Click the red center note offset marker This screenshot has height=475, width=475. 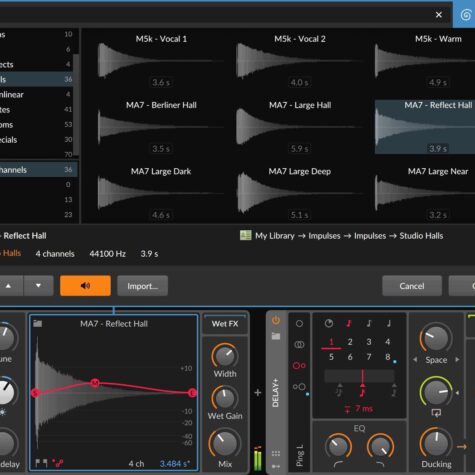click(x=362, y=390)
